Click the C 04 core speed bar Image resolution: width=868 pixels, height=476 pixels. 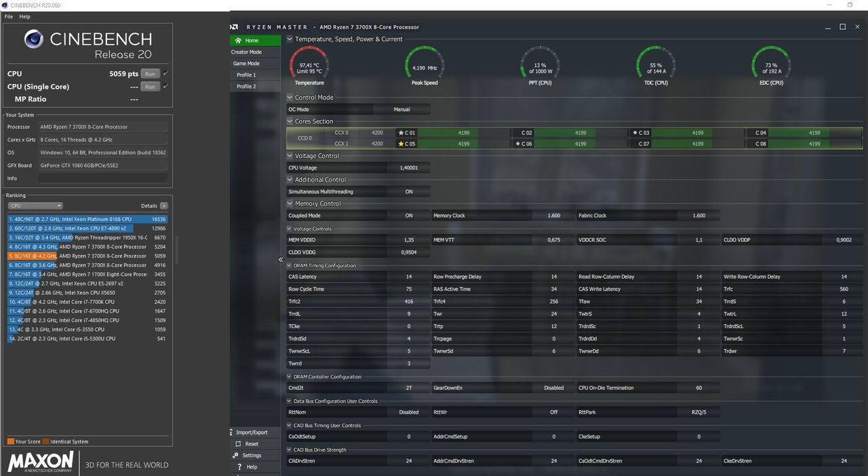tap(816, 133)
